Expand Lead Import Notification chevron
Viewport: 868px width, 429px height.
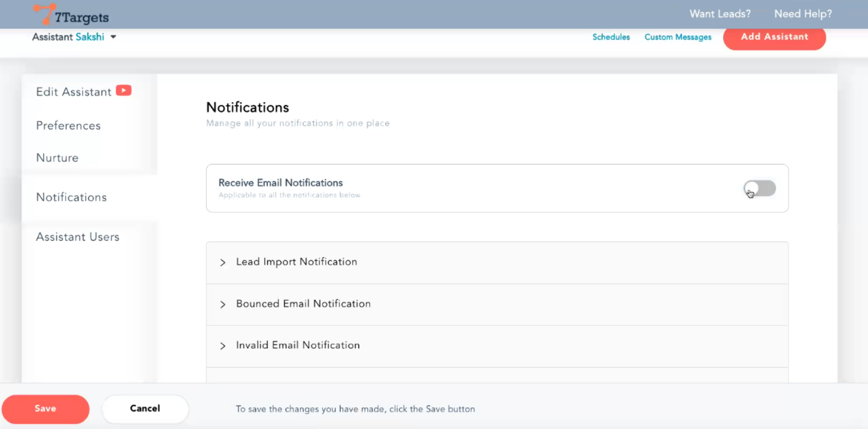click(222, 262)
